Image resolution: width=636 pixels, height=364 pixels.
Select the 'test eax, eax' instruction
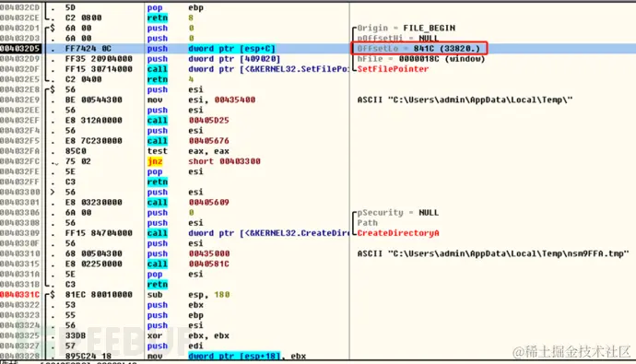tap(188, 151)
